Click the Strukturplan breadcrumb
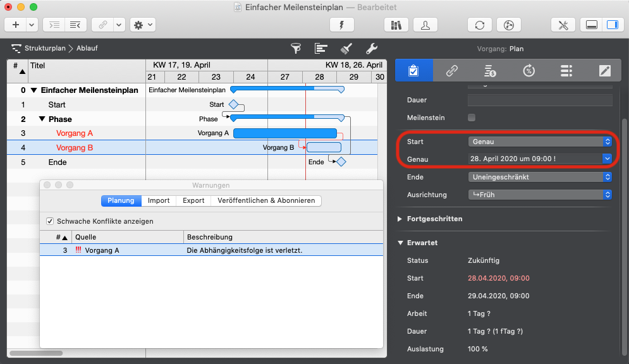Viewport: 629px width, 364px height. 45,48
